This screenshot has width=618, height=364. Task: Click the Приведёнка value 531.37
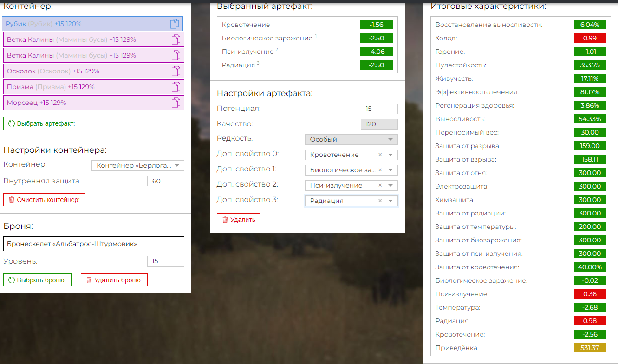[590, 348]
